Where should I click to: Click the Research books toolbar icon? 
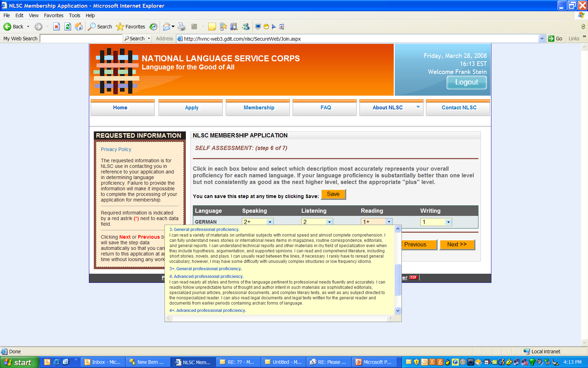click(x=234, y=27)
